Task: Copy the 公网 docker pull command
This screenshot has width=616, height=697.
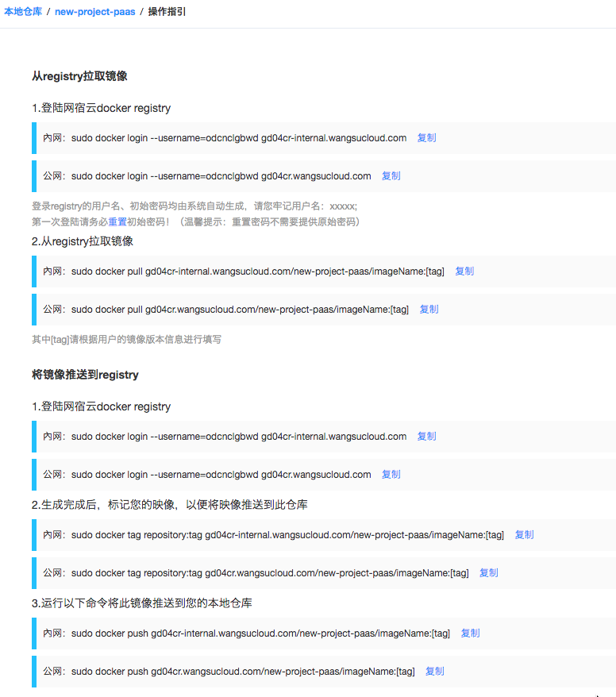Action: (429, 310)
